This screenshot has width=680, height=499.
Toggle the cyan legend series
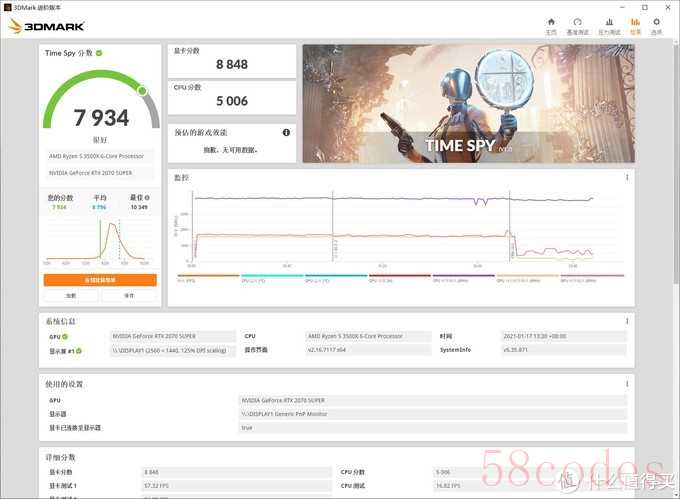272,278
